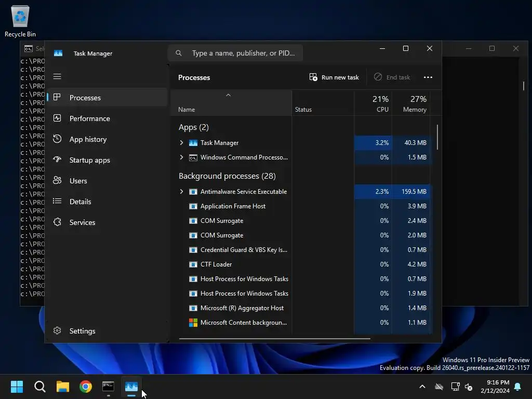Focus the Task Manager search box
Viewport: 532px width, 399px height.
(x=235, y=54)
